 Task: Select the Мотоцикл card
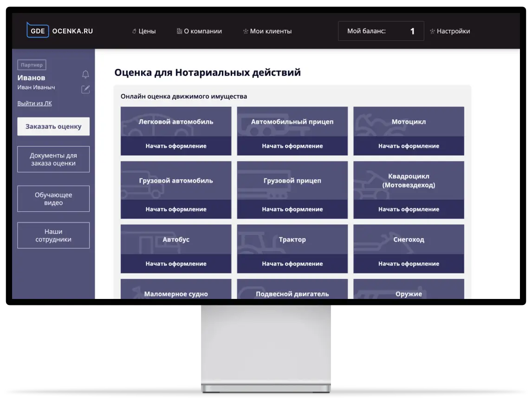click(x=409, y=122)
